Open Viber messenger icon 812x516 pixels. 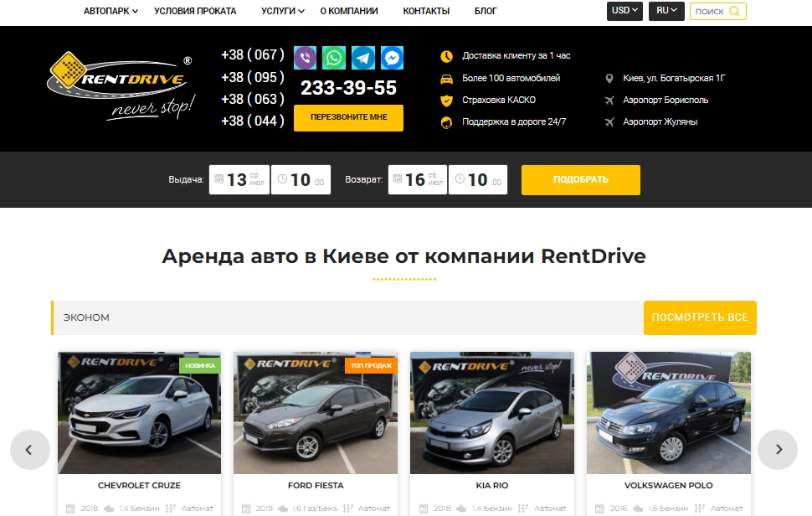point(305,58)
